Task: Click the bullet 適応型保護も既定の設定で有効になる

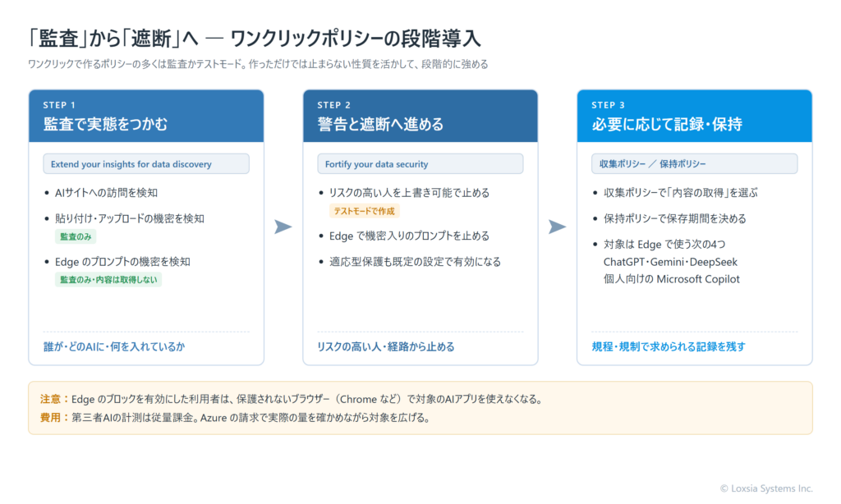Action: pos(415,262)
